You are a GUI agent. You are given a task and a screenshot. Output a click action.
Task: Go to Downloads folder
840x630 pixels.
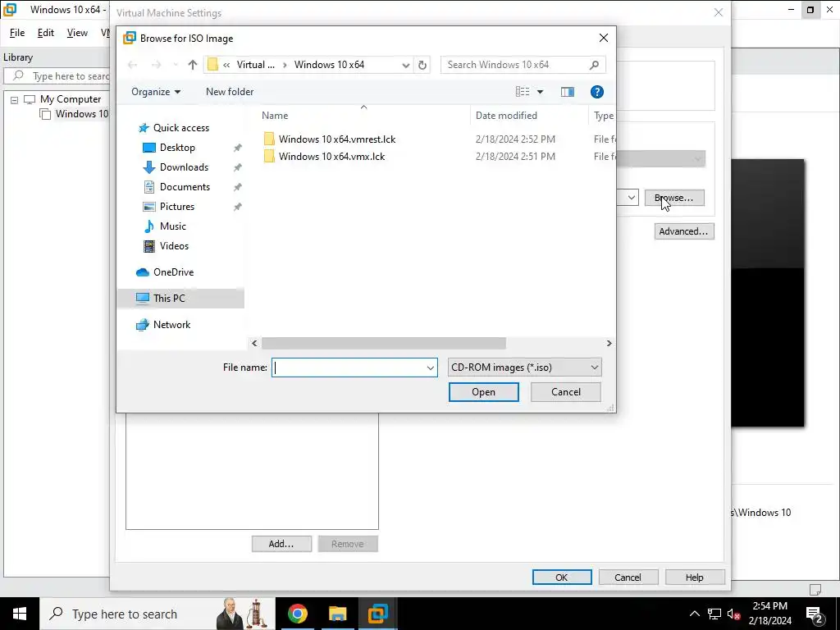pos(184,167)
